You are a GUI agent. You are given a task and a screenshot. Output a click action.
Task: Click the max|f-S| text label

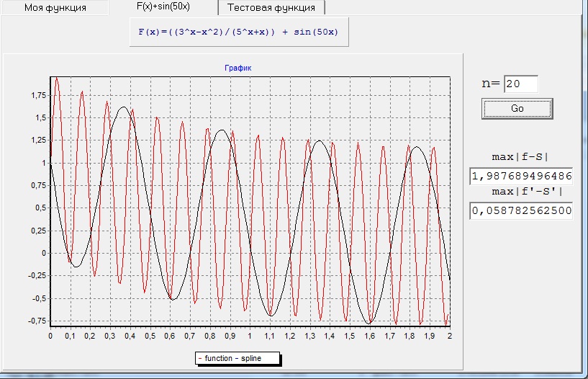pyautogui.click(x=520, y=156)
